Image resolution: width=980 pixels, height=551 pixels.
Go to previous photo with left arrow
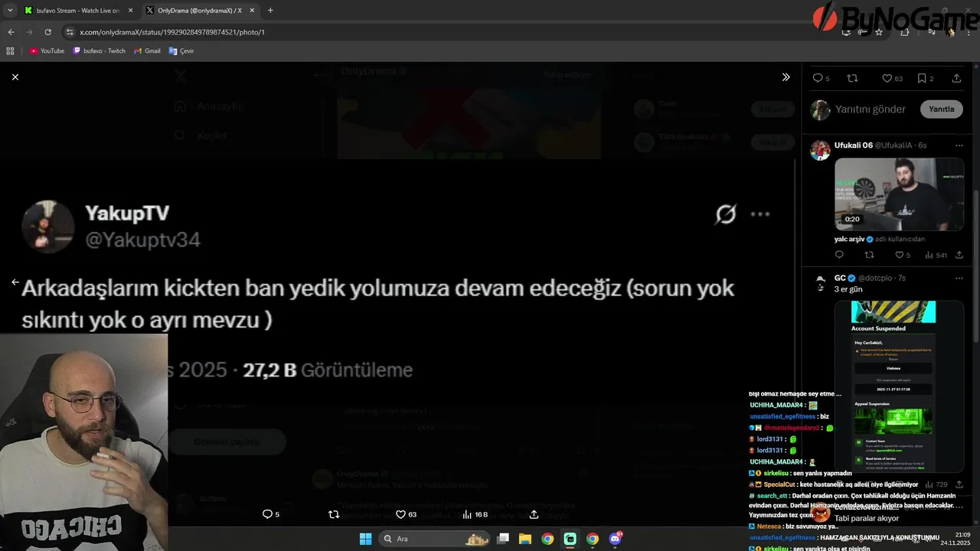pyautogui.click(x=15, y=282)
